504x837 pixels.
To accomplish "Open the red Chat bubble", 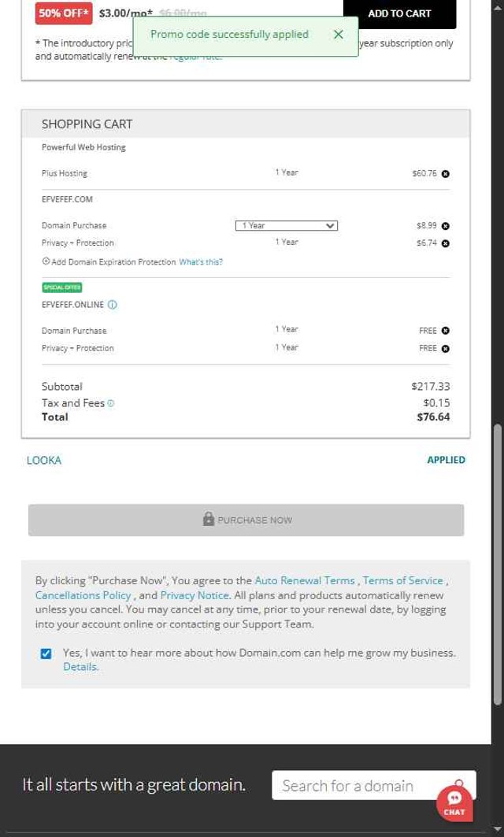I will 454,802.
